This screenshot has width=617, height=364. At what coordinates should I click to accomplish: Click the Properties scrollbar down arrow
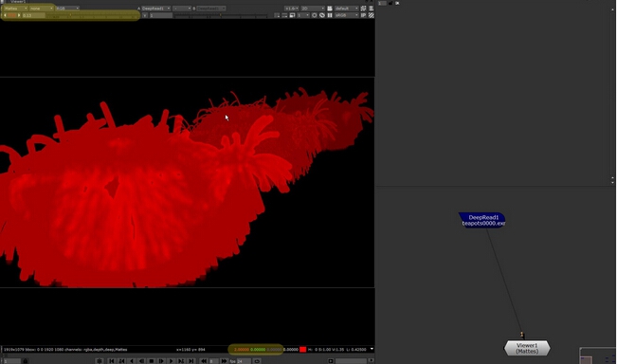pyautogui.click(x=612, y=183)
